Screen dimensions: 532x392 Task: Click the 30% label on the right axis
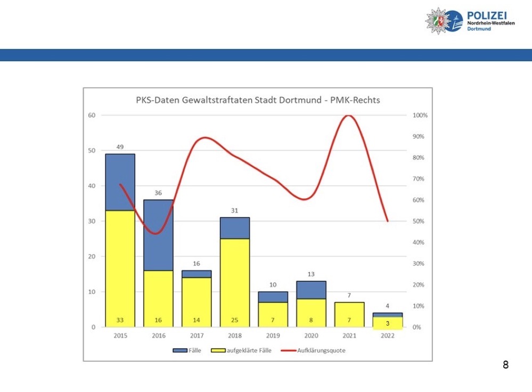(x=419, y=264)
